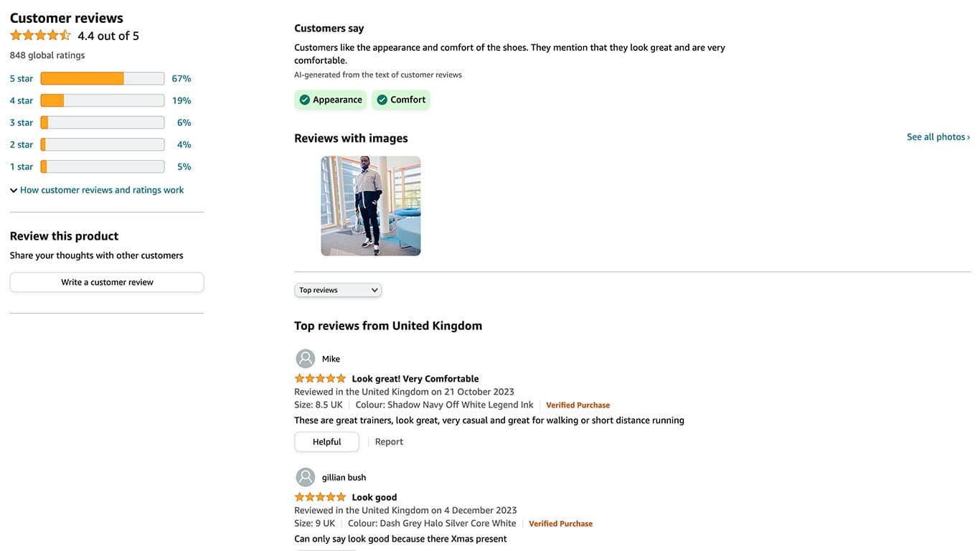Open the customer review image thumbnail
Viewport: 980px width, 551px height.
coord(371,206)
